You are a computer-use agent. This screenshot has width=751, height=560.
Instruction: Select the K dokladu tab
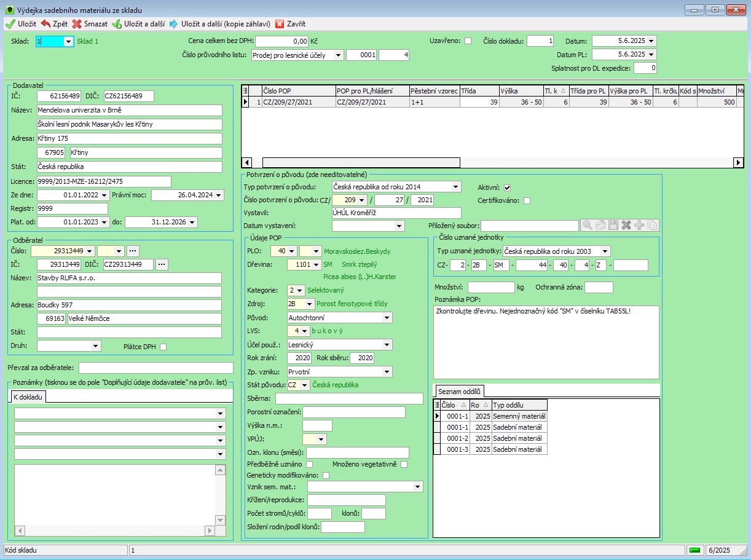[x=28, y=397]
